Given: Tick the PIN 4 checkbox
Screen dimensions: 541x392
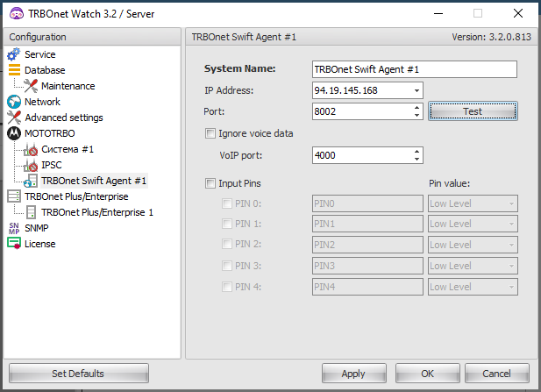Looking at the screenshot, I should click(227, 287).
